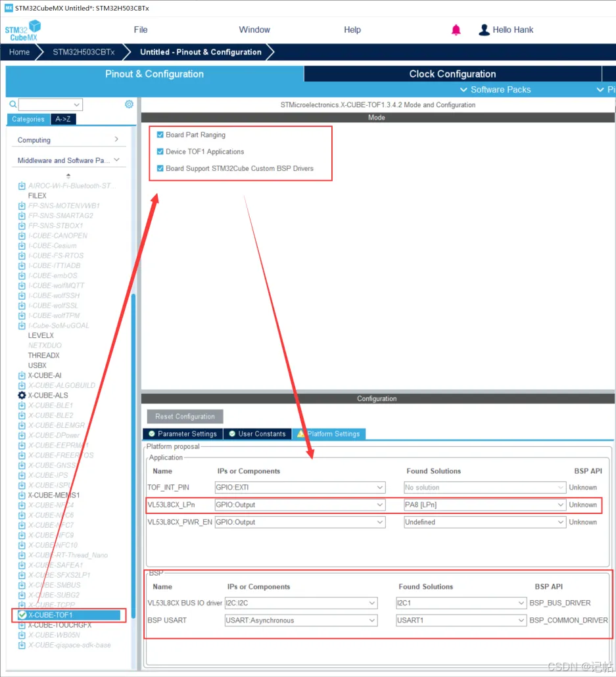Screen dimensions: 616x677
Task: Switch to the Clock Configuration tab
Action: 452,74
